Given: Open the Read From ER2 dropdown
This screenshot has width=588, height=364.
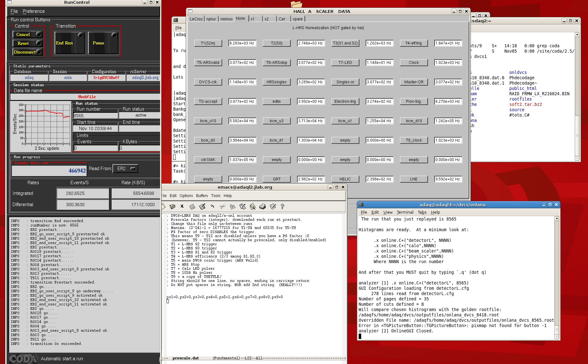Looking at the screenshot, I should pyautogui.click(x=125, y=169).
